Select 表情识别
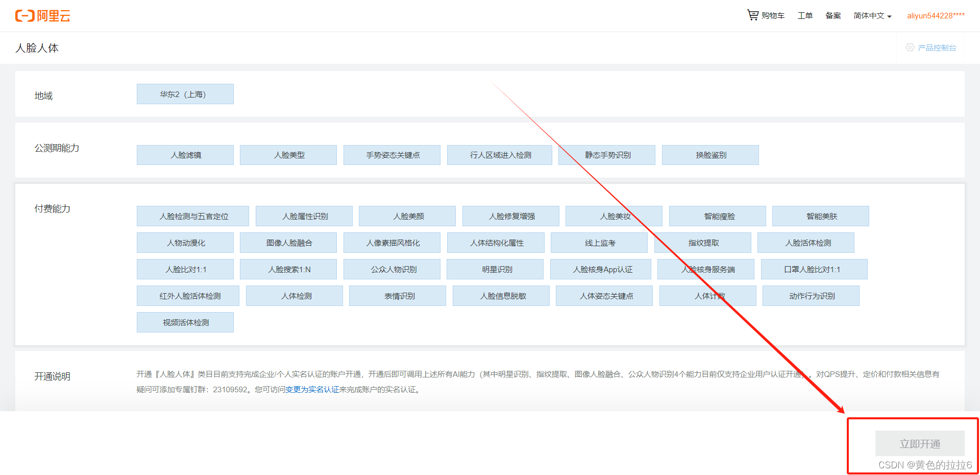This screenshot has width=980, height=475. [398, 296]
